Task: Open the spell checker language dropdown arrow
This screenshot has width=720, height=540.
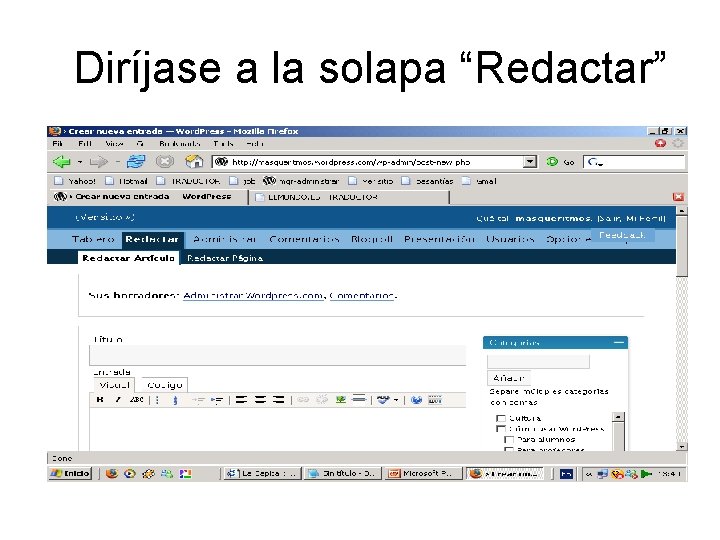Action: [x=396, y=400]
